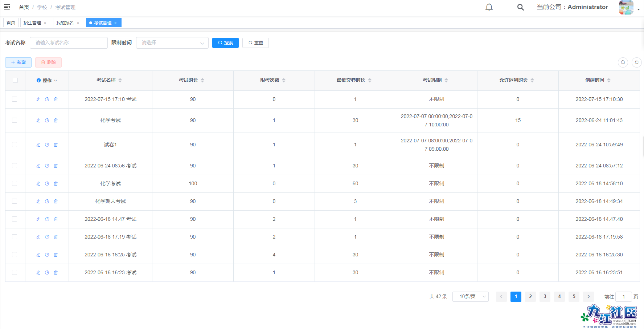Tick the checkbox for 试卷1 row

(x=15, y=145)
